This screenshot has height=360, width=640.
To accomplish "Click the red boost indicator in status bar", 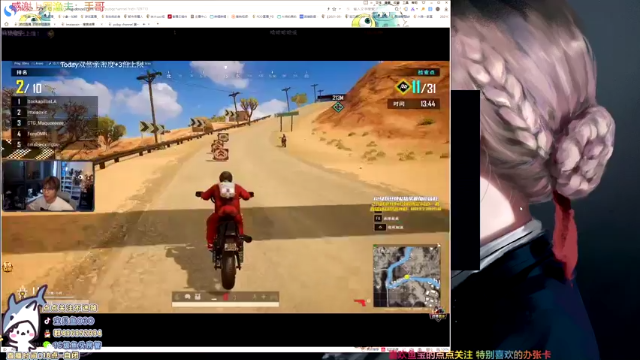I will [225, 297].
